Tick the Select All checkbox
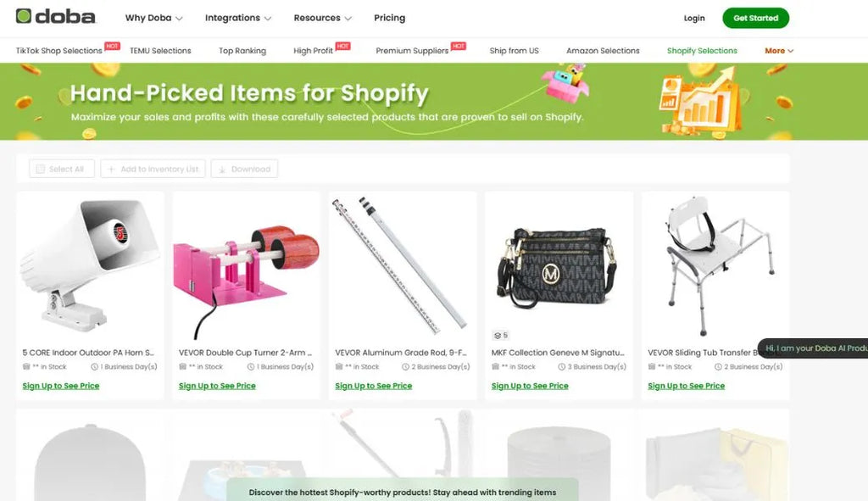The height and width of the screenshot is (501, 868). pos(41,169)
